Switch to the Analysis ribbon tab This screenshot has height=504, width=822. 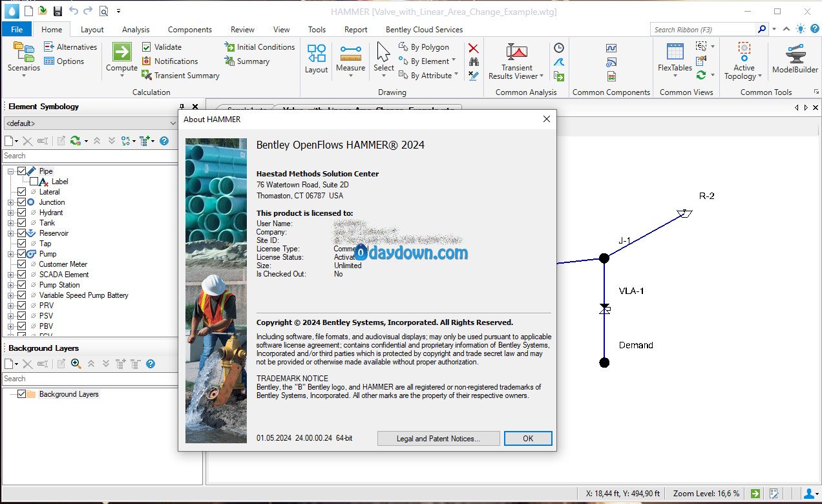tap(136, 29)
